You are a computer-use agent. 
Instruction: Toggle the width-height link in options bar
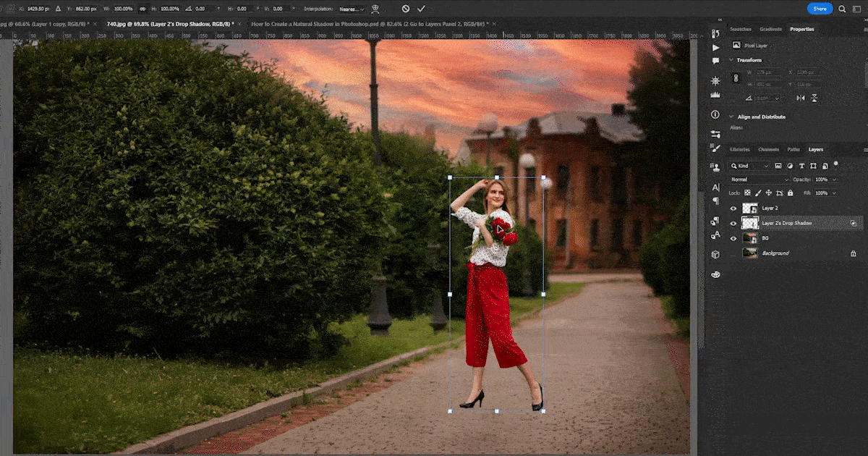coord(142,9)
